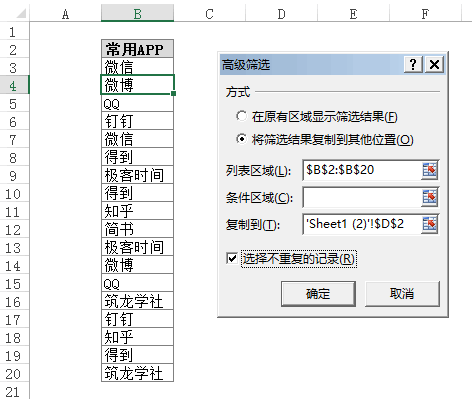The width and height of the screenshot is (472, 399).
Task: Click cell B3 containing 微信
Action: (137, 67)
